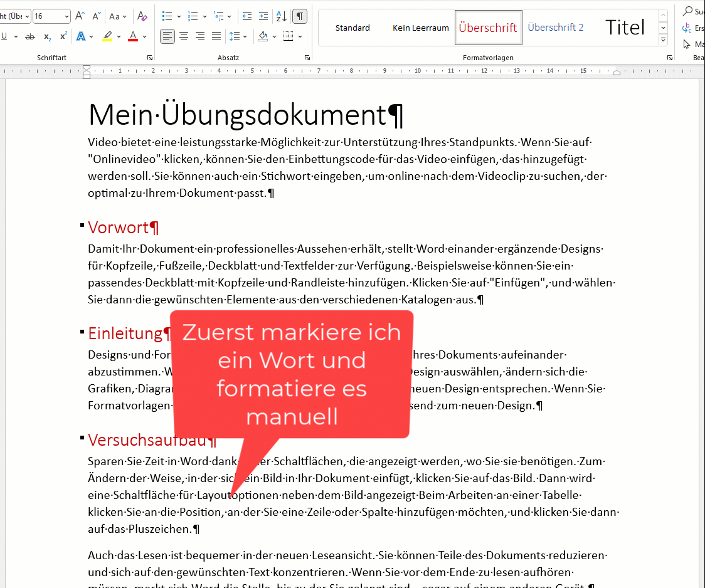The width and height of the screenshot is (705, 588).
Task: Toggle underline formatting
Action: coord(5,37)
